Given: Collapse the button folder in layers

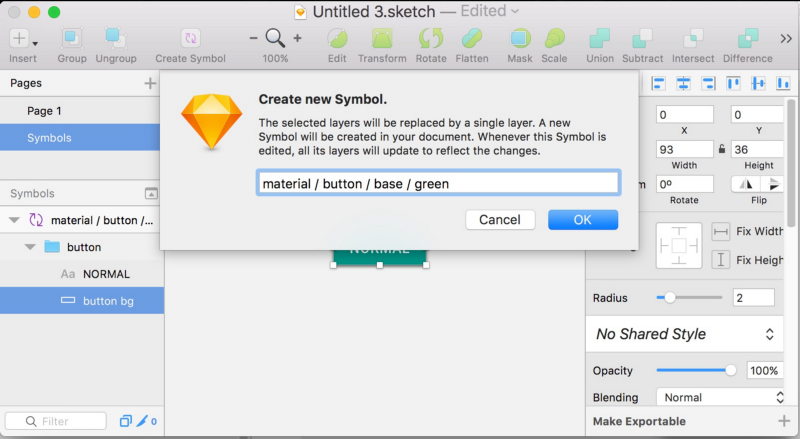Looking at the screenshot, I should [x=30, y=246].
